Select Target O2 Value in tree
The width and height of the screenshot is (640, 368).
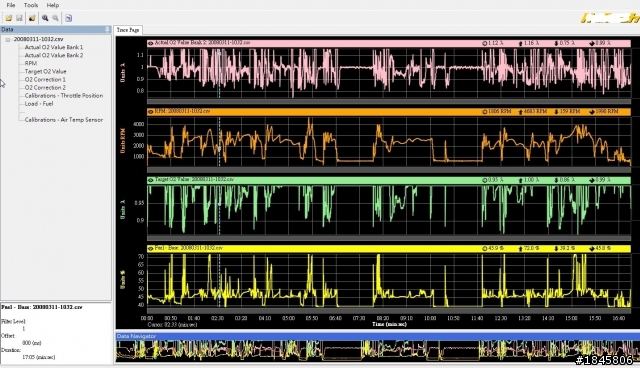point(45,71)
